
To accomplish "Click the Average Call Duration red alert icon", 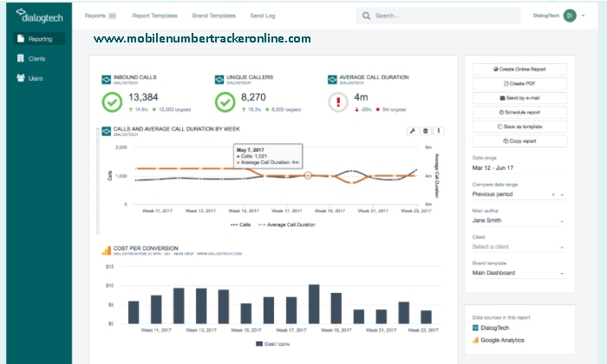I will coord(338,102).
